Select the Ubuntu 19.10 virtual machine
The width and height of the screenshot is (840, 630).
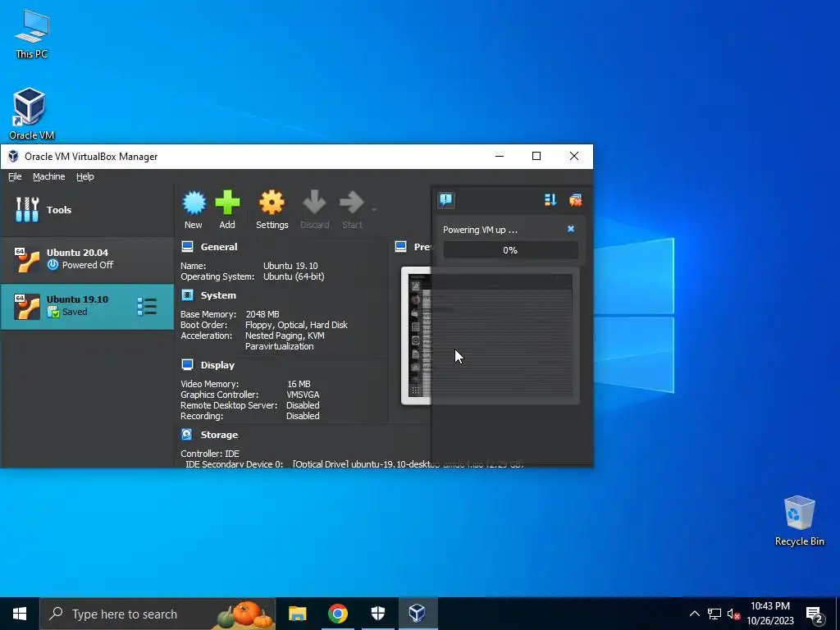[x=87, y=307]
